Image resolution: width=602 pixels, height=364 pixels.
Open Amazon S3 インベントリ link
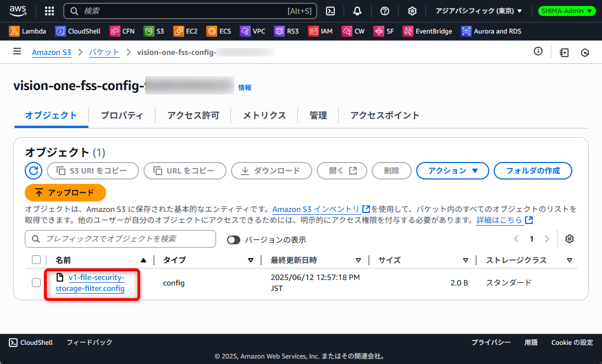click(x=321, y=209)
